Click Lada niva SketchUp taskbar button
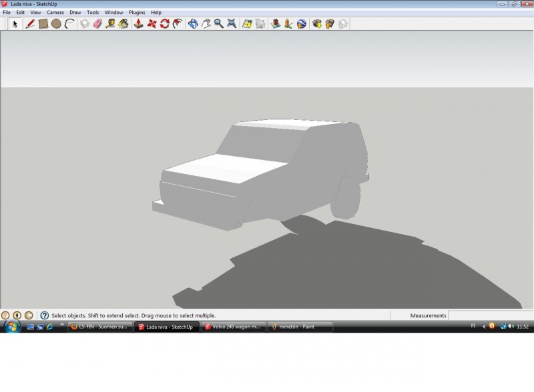The height and width of the screenshot is (392, 534). pos(166,327)
